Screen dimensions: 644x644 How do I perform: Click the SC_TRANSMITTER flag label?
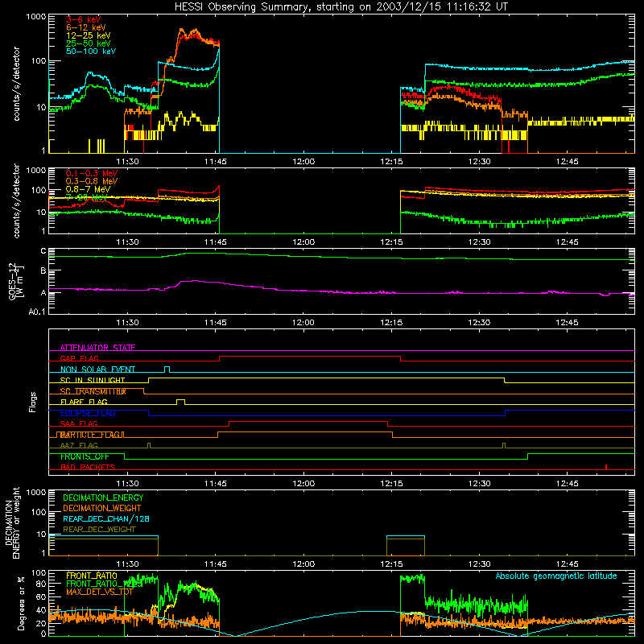pos(93,391)
